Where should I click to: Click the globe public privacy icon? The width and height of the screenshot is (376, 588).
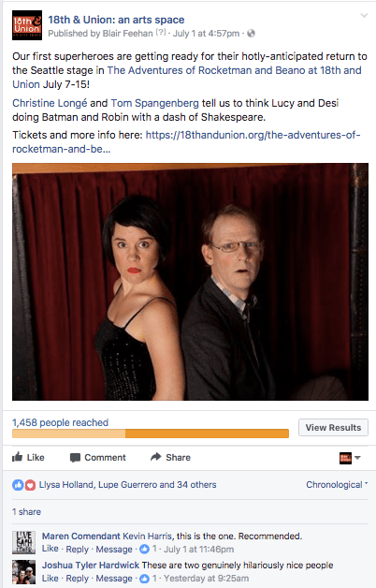click(x=251, y=34)
